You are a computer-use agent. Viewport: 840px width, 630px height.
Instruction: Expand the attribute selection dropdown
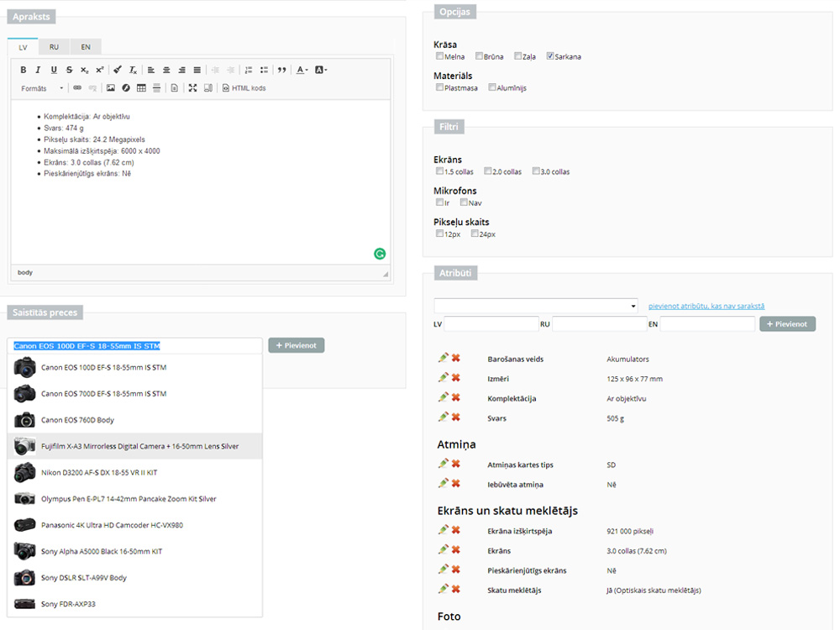tap(536, 306)
